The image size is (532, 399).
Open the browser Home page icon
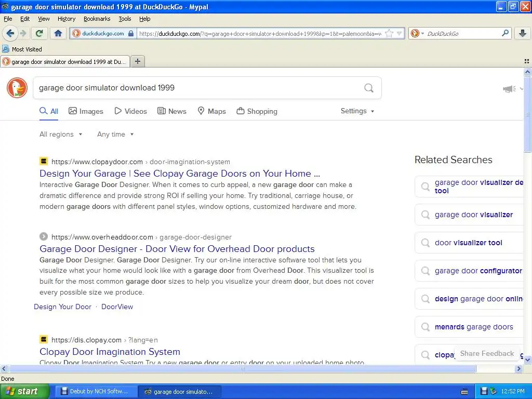(x=58, y=33)
